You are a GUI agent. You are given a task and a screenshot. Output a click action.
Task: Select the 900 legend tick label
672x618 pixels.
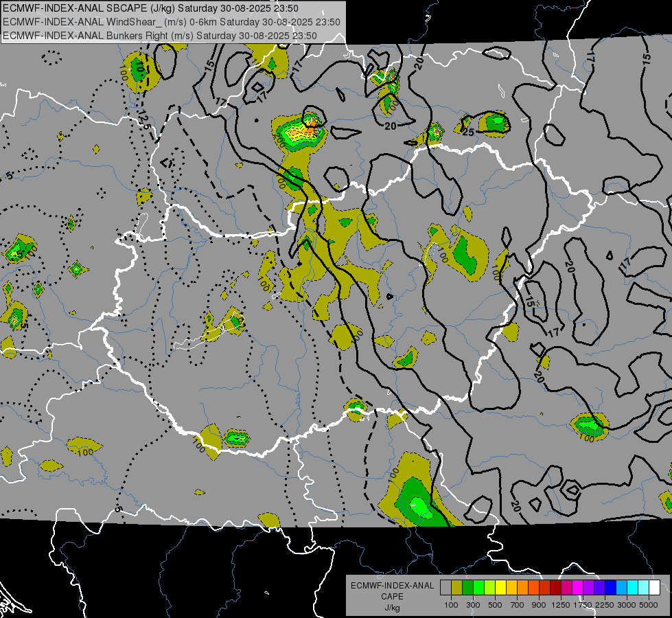coord(539,605)
